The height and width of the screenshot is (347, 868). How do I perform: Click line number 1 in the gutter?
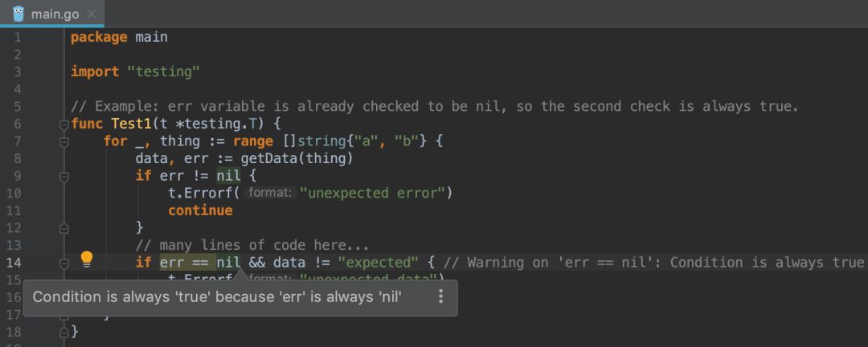coord(18,37)
